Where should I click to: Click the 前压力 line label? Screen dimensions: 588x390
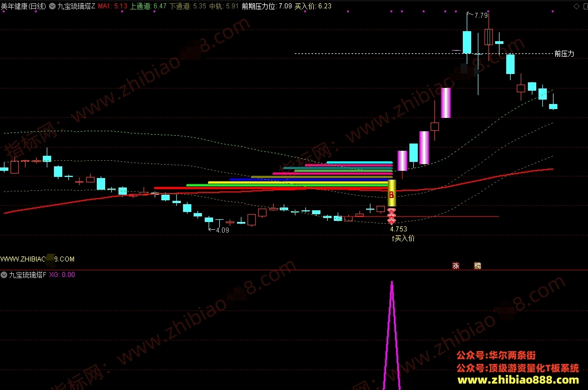click(565, 53)
